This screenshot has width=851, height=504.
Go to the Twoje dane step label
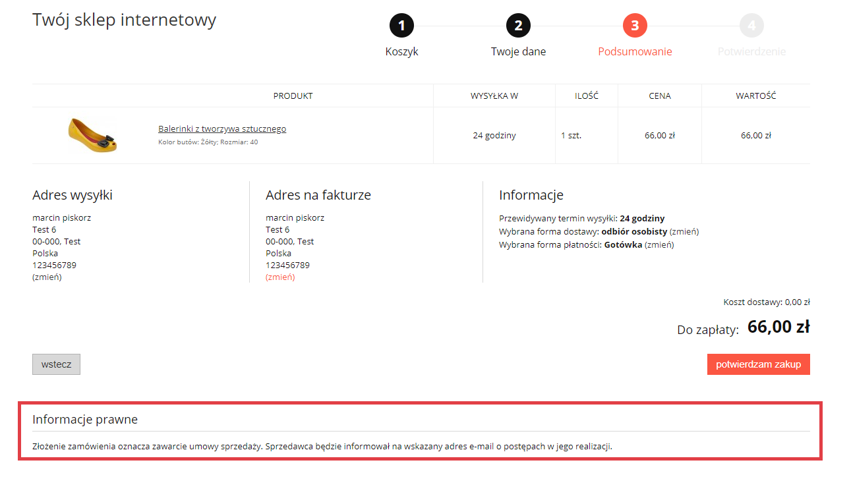click(x=518, y=51)
